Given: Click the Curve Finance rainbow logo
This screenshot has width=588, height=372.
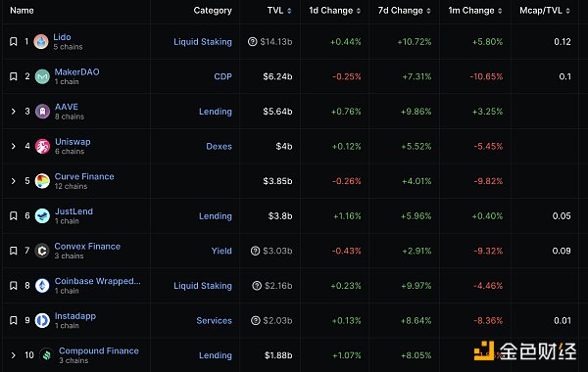Looking at the screenshot, I should tap(42, 181).
